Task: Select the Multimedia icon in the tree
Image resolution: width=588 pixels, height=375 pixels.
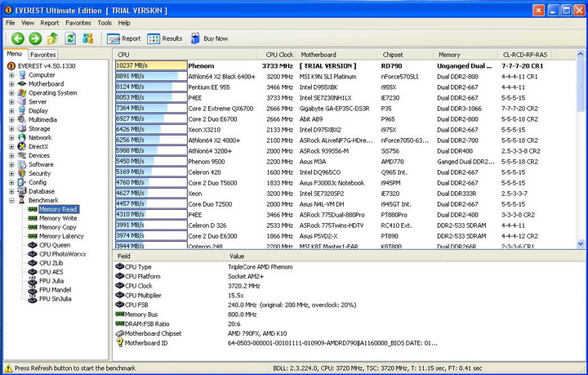Action: click(x=22, y=119)
